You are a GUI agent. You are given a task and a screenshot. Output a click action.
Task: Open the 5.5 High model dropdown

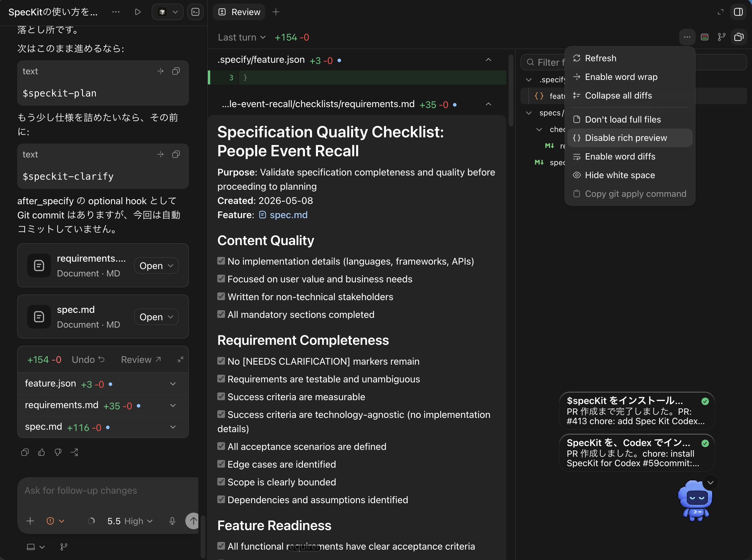coord(130,521)
